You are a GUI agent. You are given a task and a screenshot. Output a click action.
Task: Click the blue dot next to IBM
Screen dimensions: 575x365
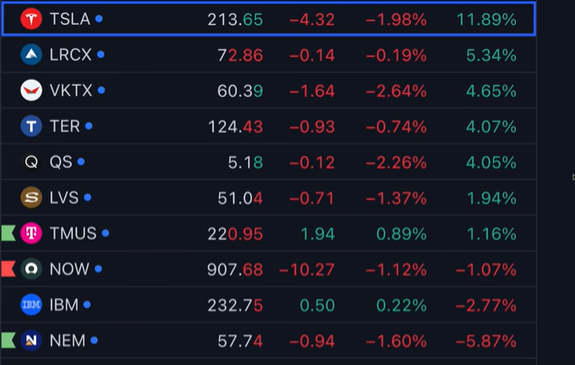pyautogui.click(x=87, y=304)
